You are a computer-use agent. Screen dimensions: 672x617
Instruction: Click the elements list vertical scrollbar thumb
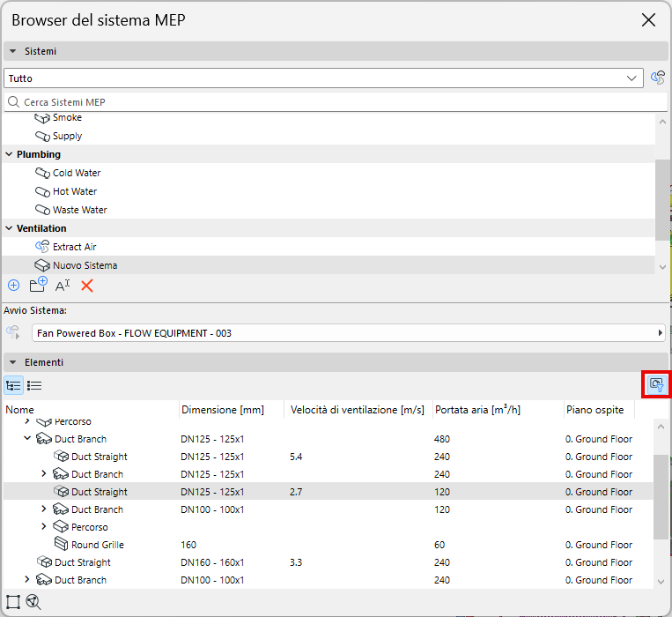tap(661, 496)
